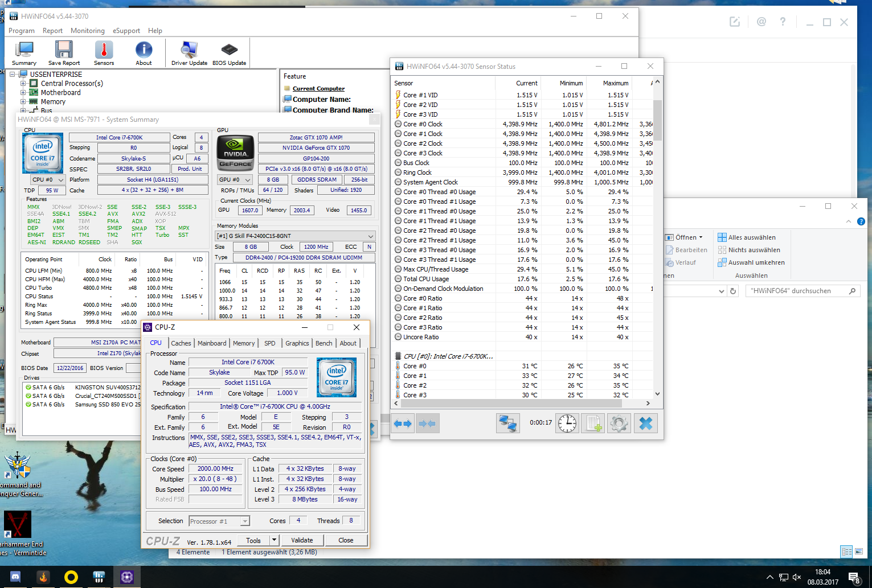Open the sensor settings gear icon

point(619,423)
